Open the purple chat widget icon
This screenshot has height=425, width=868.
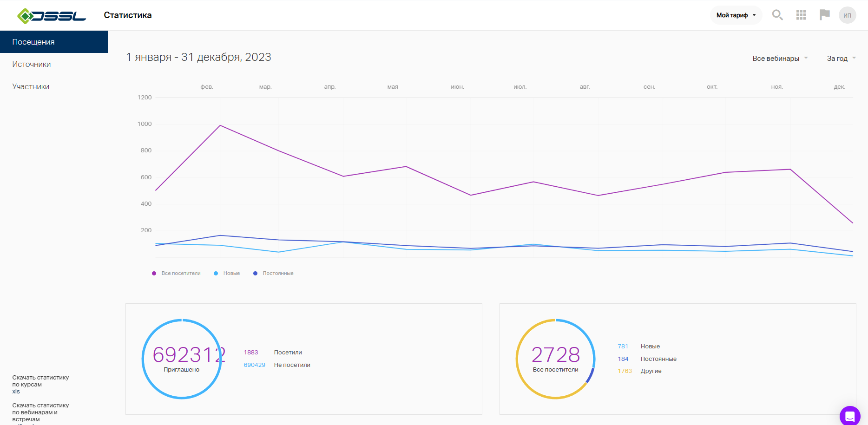[850, 416]
